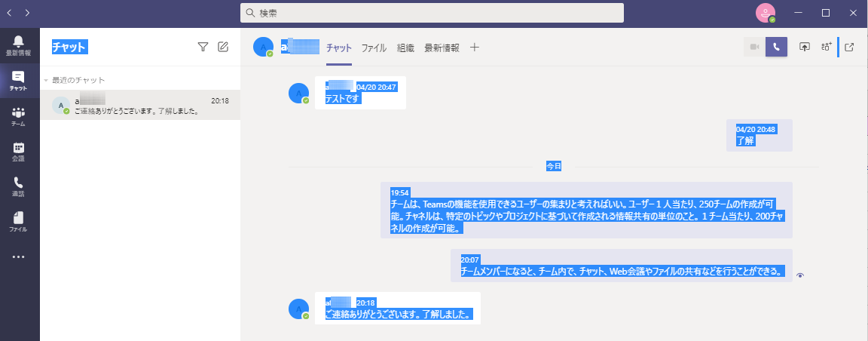Pop out the chat window
This screenshot has width=868, height=341.
tap(849, 47)
